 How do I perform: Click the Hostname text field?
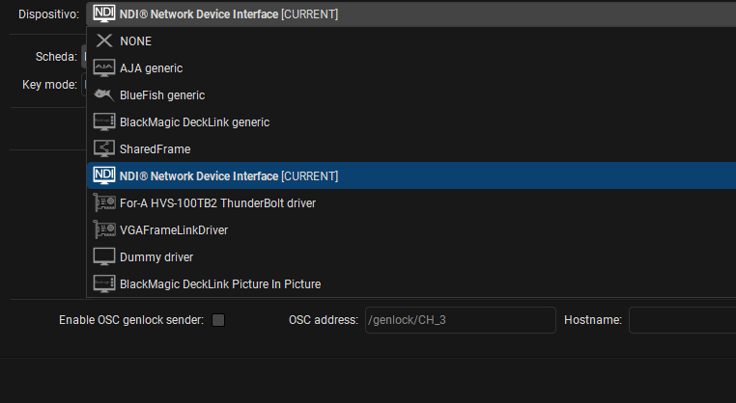(x=682, y=320)
